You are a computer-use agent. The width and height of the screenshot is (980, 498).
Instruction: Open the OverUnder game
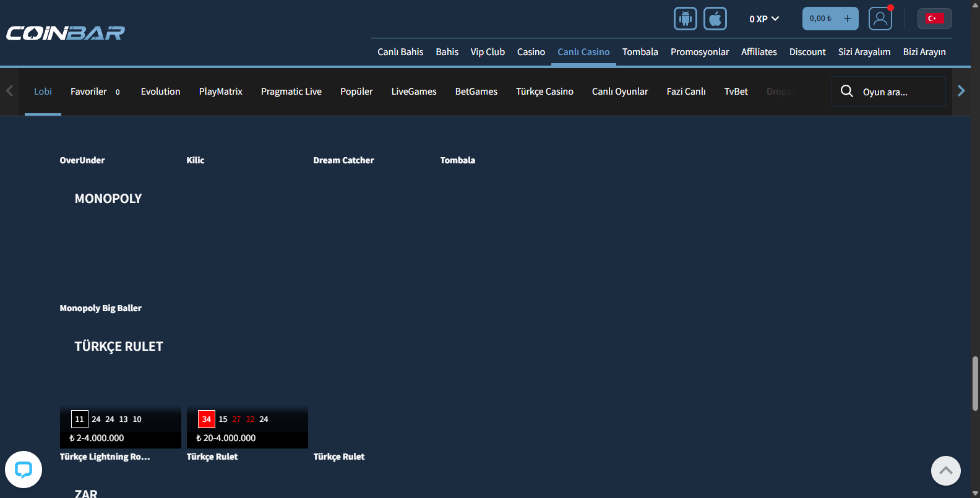(x=82, y=160)
